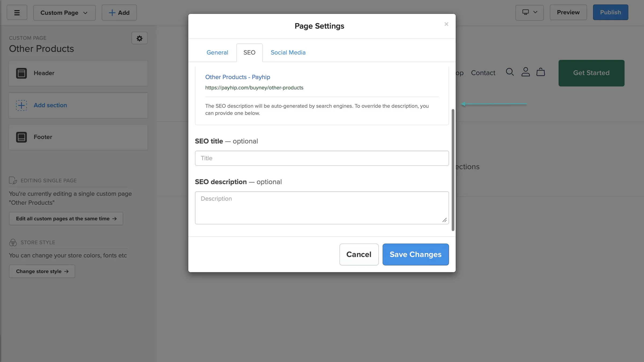This screenshot has width=644, height=362.
Task: Click Save Changes button
Action: tap(416, 254)
